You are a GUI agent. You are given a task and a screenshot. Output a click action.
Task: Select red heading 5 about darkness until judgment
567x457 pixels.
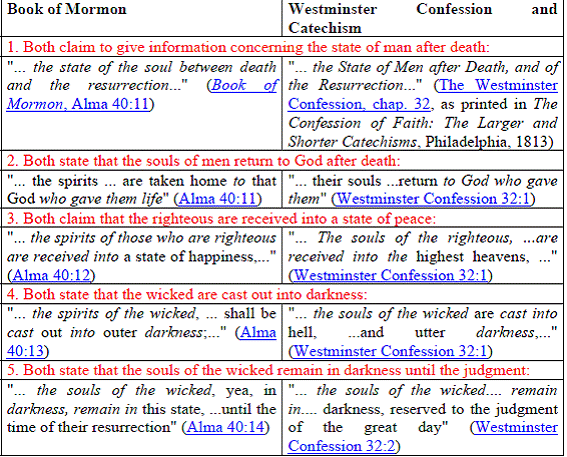[268, 370]
